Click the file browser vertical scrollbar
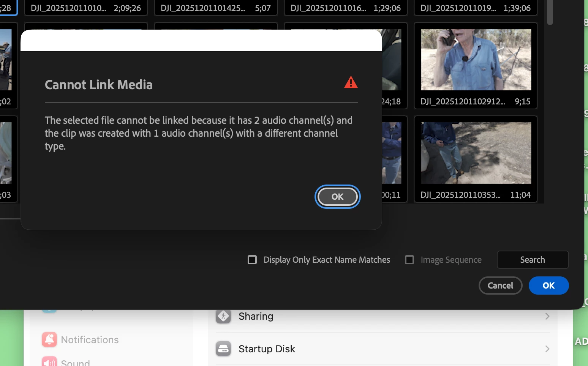The width and height of the screenshot is (588, 366). click(x=550, y=13)
